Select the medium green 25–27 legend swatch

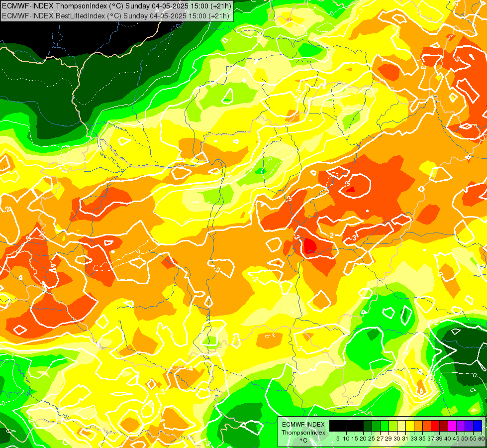pyautogui.click(x=376, y=426)
